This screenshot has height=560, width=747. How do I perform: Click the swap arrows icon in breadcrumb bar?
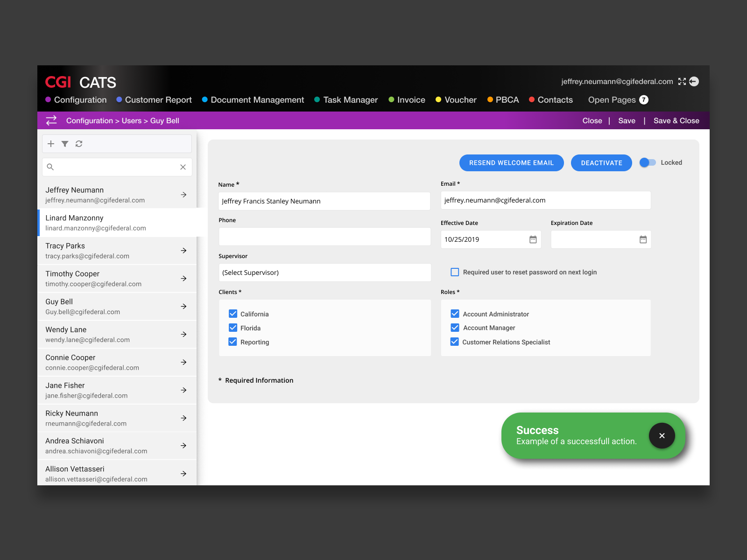(x=51, y=120)
